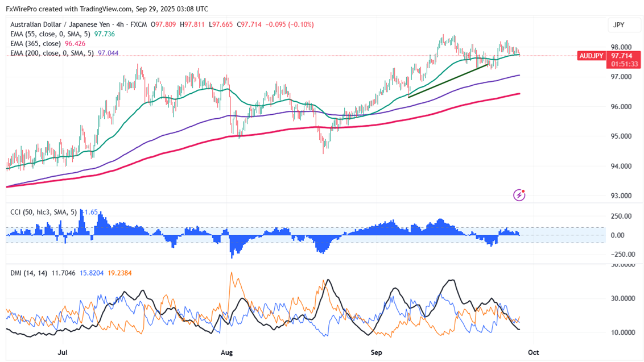The height and width of the screenshot is (362, 644).
Task: Click the EMA (365, close) legend
Action: coord(35,44)
